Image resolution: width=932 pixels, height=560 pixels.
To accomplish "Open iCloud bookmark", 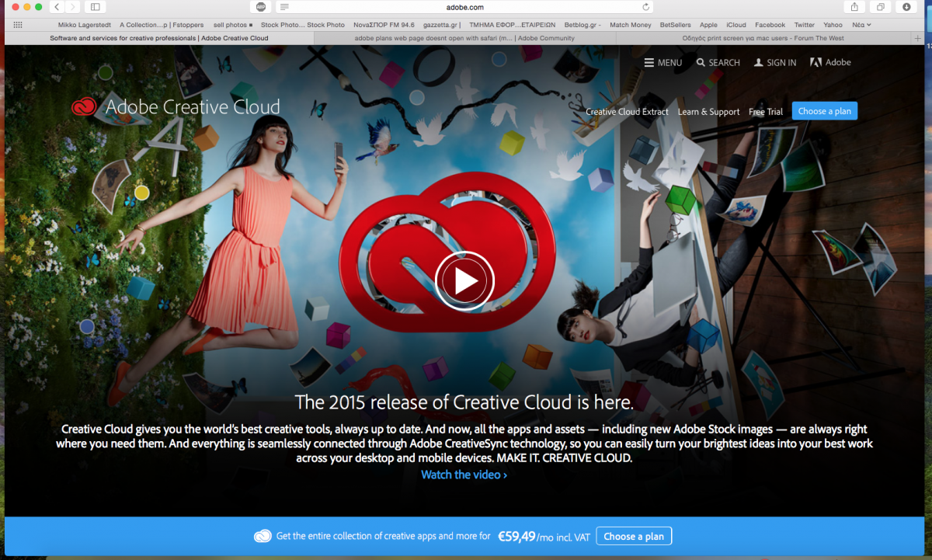I will pos(736,25).
